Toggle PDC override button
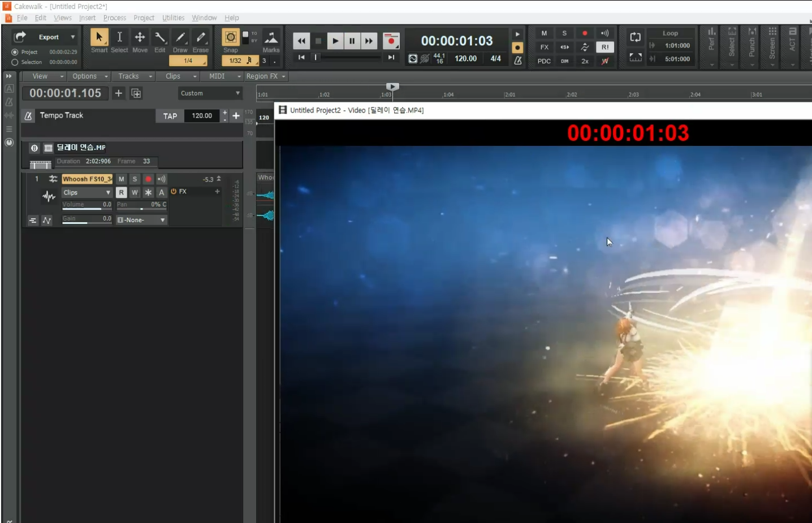The width and height of the screenshot is (812, 523). click(544, 61)
